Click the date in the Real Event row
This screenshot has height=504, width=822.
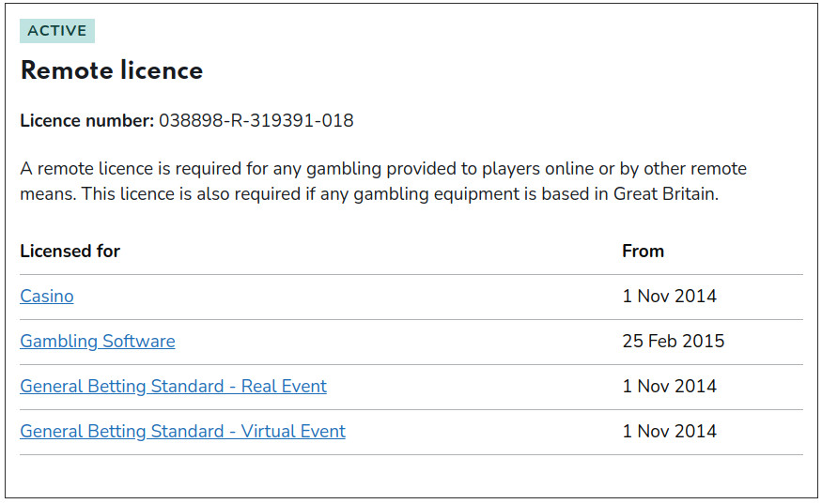(x=669, y=387)
